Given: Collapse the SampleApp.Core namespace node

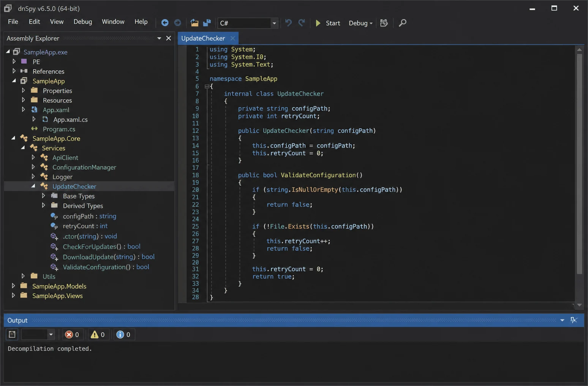Looking at the screenshot, I should point(14,138).
